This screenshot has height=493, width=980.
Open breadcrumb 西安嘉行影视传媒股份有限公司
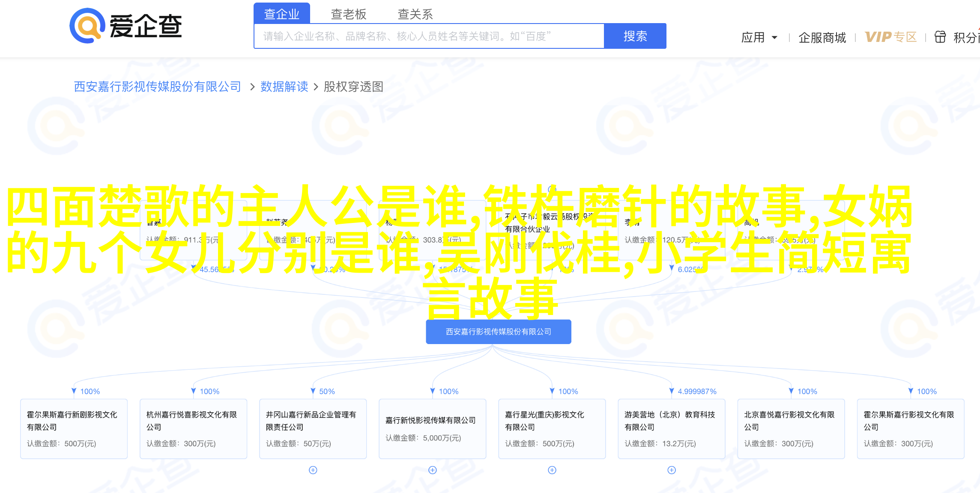(158, 87)
